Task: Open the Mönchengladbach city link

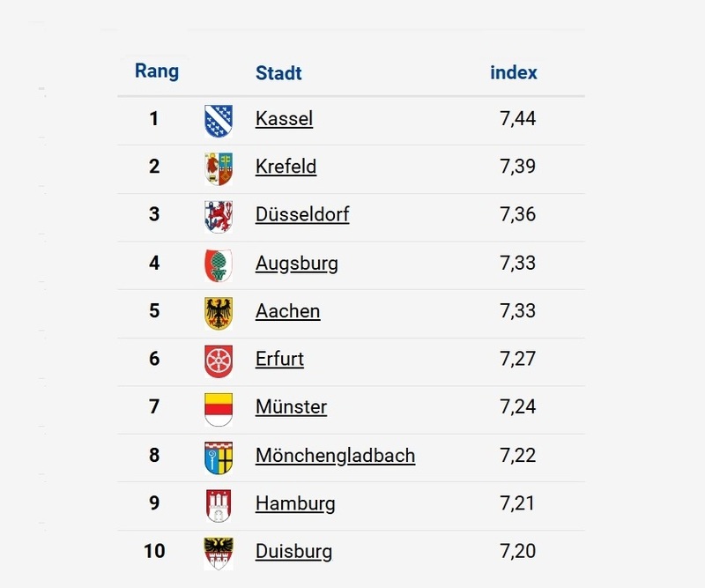Action: 335,456
